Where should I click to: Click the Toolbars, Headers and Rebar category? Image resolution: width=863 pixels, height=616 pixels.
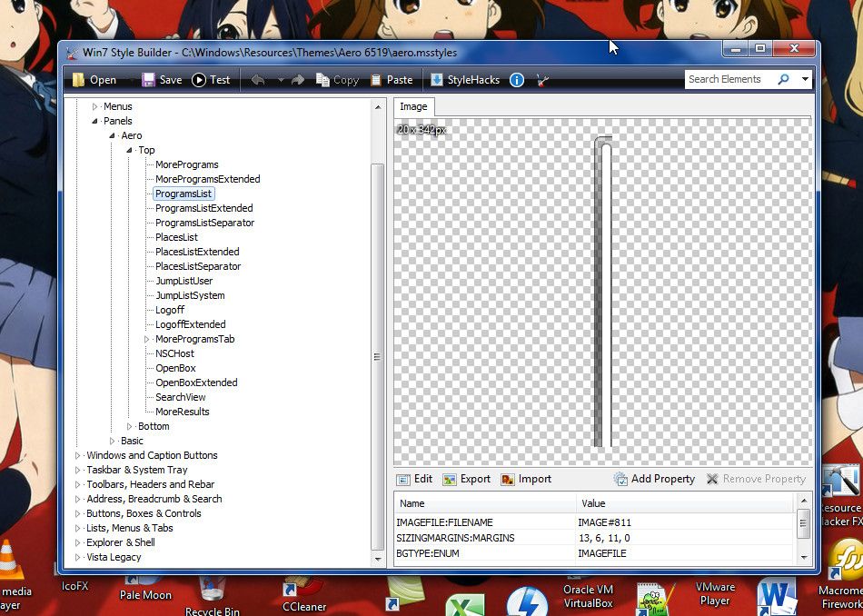(150, 484)
